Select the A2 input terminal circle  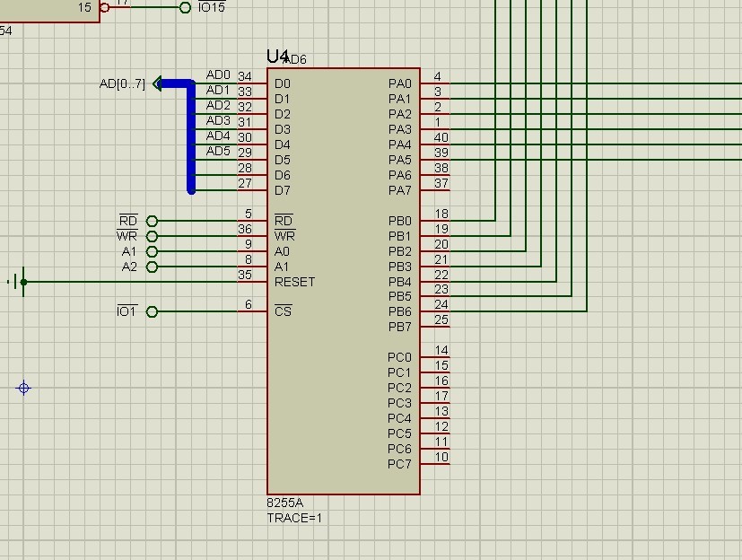tap(152, 267)
